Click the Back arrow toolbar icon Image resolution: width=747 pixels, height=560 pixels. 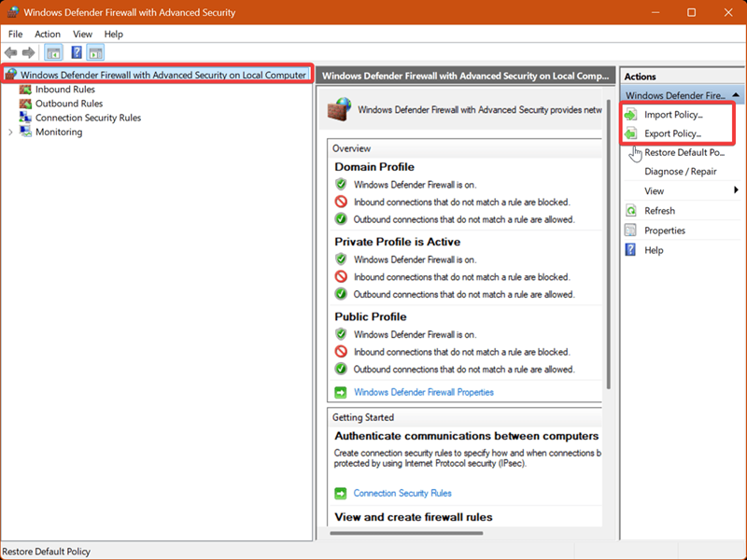pyautogui.click(x=10, y=52)
